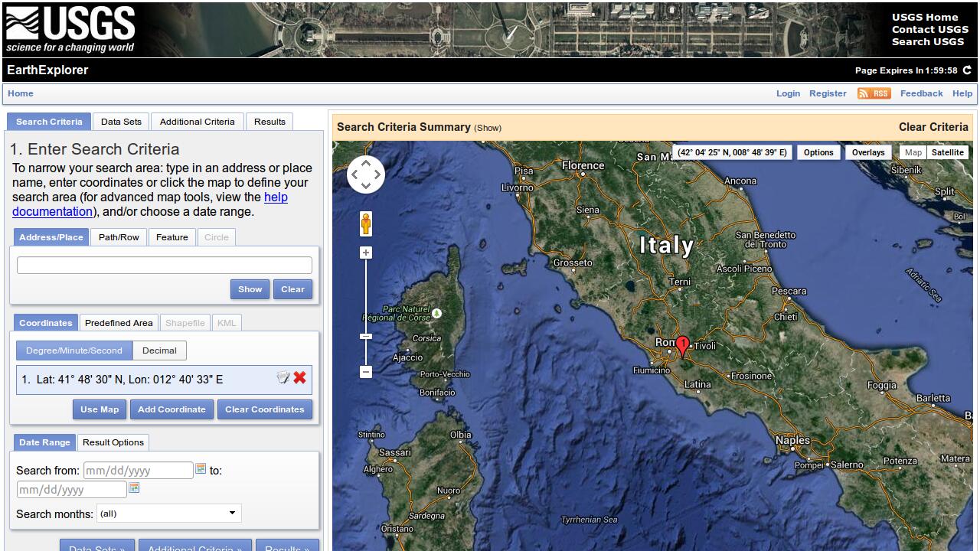This screenshot has height=551, width=980.
Task: Select the Street View pegman icon
Action: pos(366,224)
